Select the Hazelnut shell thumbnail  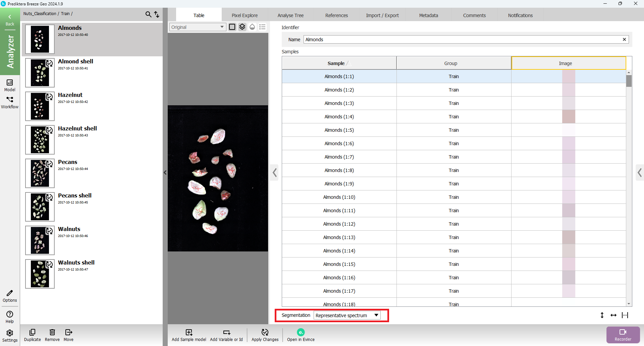(x=40, y=140)
